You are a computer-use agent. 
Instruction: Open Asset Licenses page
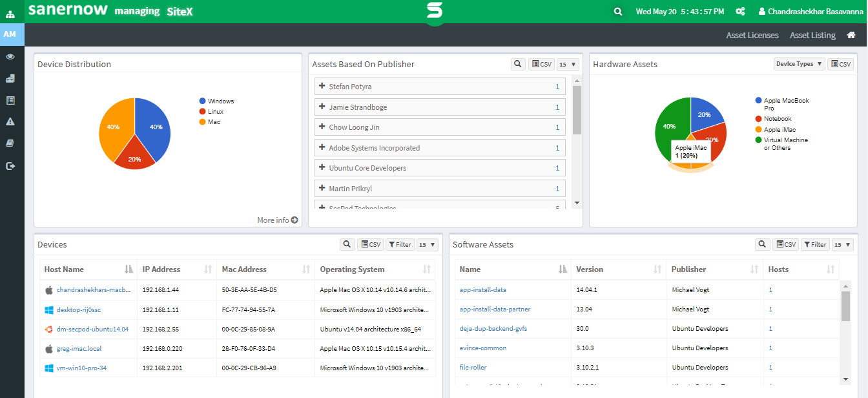pos(752,36)
